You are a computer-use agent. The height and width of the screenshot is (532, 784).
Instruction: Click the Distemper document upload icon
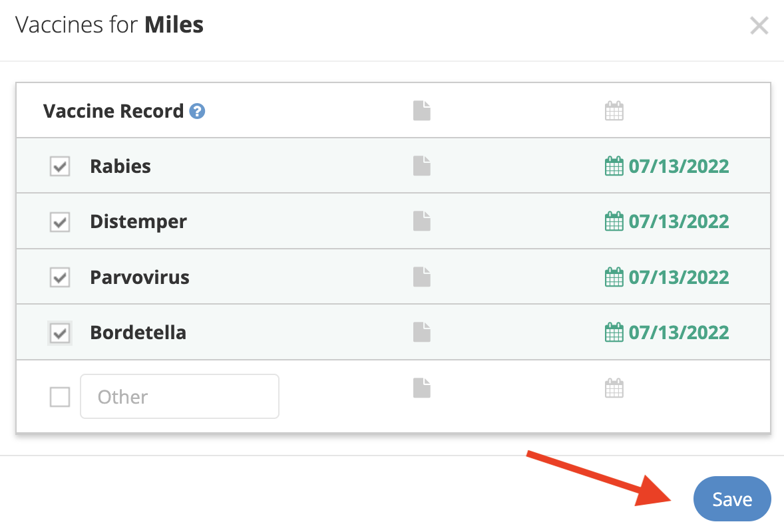(x=422, y=221)
